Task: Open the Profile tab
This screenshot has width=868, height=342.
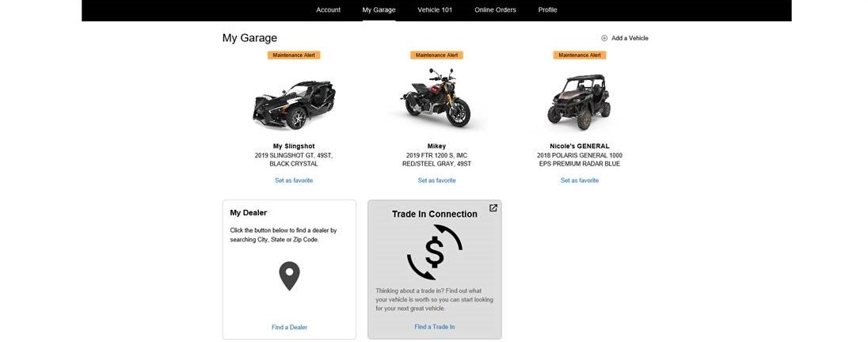Action: 547,9
